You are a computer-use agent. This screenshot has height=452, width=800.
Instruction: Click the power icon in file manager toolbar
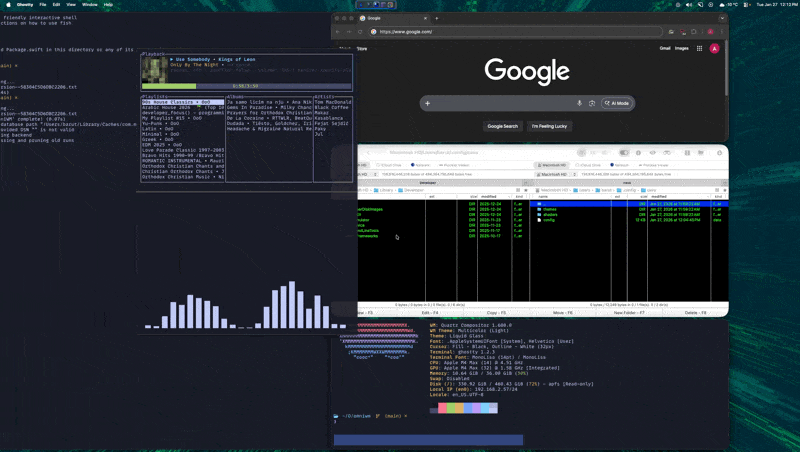[x=719, y=153]
